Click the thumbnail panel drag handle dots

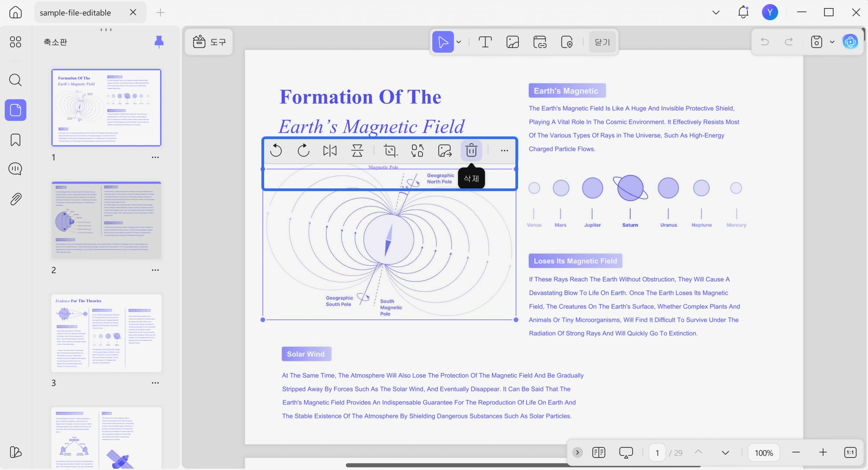point(106,29)
